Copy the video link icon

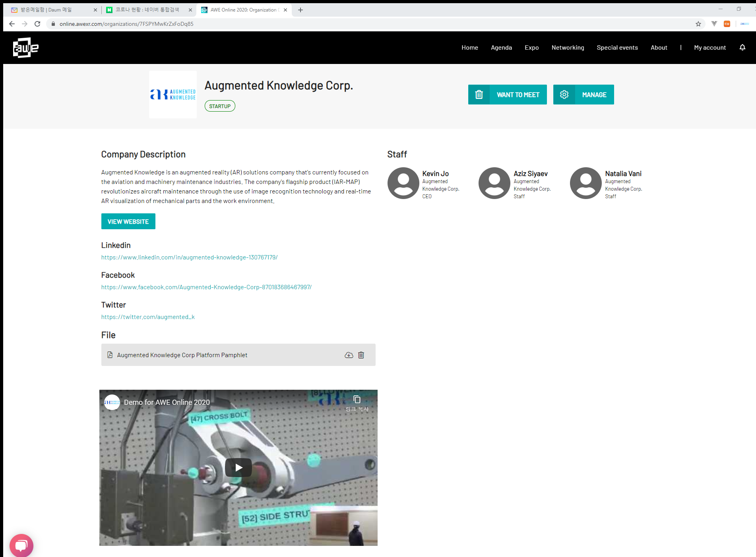[357, 399]
